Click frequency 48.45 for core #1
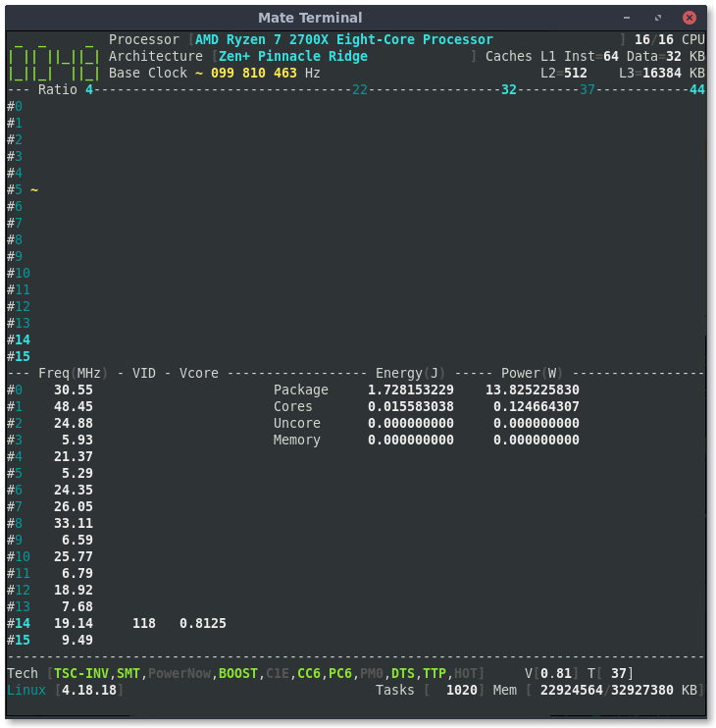The width and height of the screenshot is (716, 728). click(74, 407)
